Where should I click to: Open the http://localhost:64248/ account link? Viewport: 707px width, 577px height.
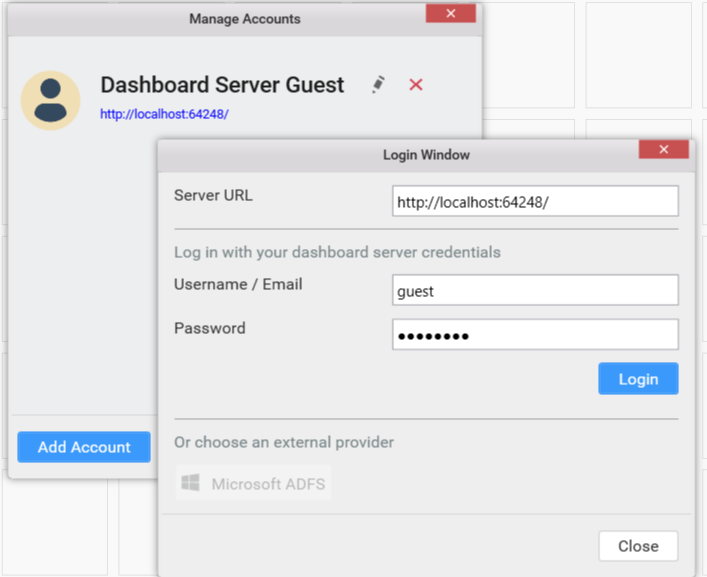coord(164,114)
